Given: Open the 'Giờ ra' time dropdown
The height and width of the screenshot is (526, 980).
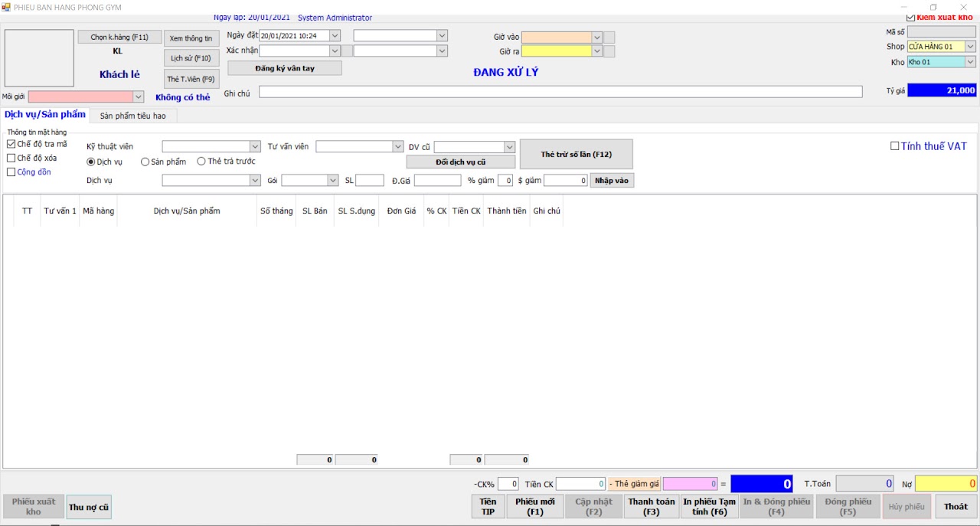Looking at the screenshot, I should [597, 51].
